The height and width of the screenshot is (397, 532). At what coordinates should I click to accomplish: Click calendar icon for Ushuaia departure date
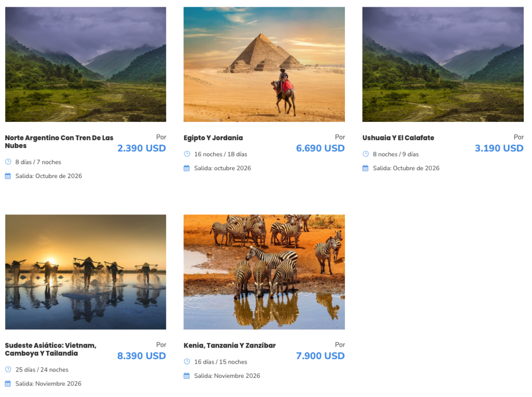pyautogui.click(x=365, y=168)
